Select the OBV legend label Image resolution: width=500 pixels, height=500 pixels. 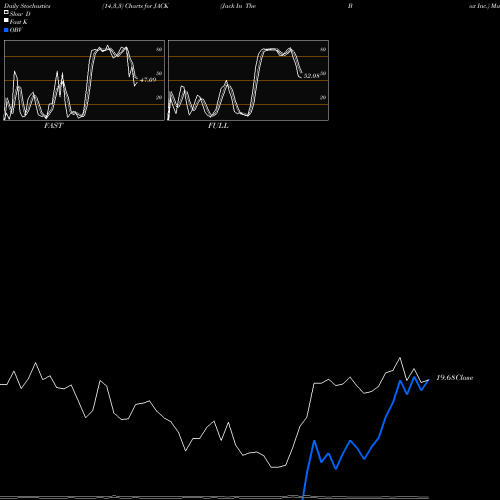coord(16,30)
